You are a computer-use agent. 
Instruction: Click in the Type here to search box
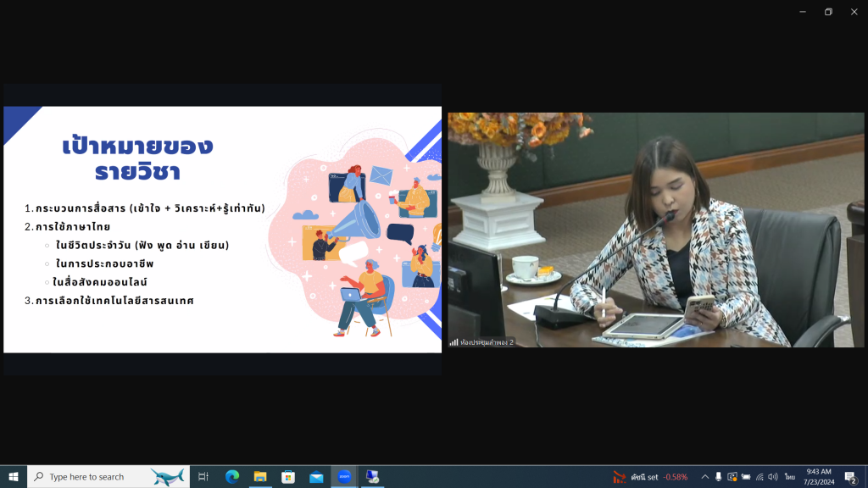point(93,477)
